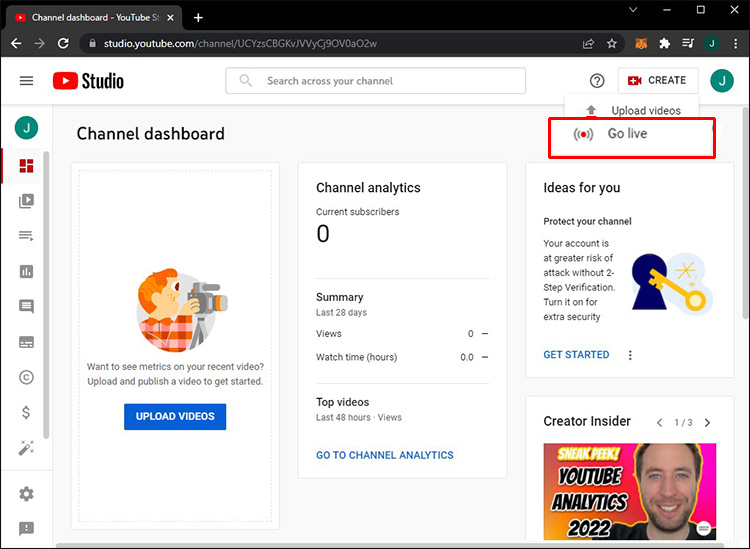The image size is (750, 549).
Task: Open a new browser tab
Action: [198, 18]
